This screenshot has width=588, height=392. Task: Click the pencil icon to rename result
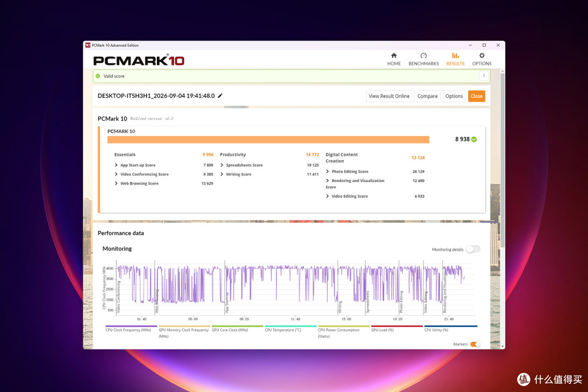tap(220, 96)
